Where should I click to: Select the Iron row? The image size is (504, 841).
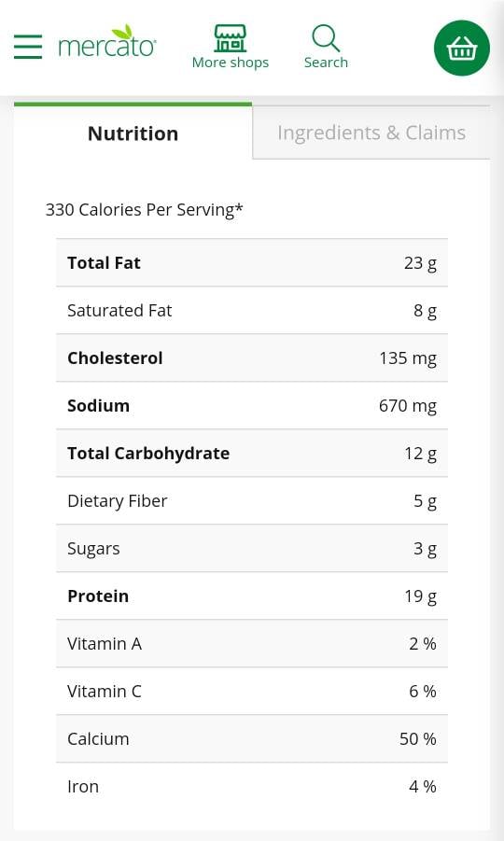tap(252, 786)
